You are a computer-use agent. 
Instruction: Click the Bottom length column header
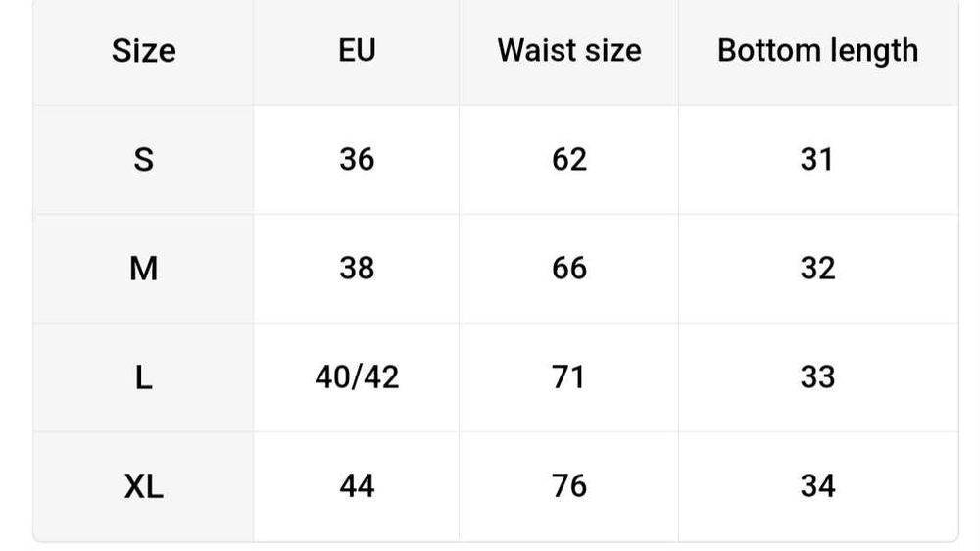[817, 50]
